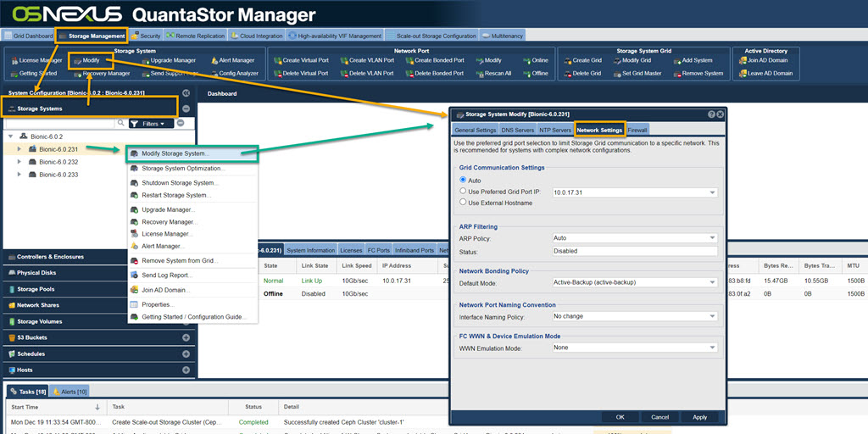Expand the Bionic-6.0.232 tree node
This screenshot has height=434, width=868.
point(20,162)
